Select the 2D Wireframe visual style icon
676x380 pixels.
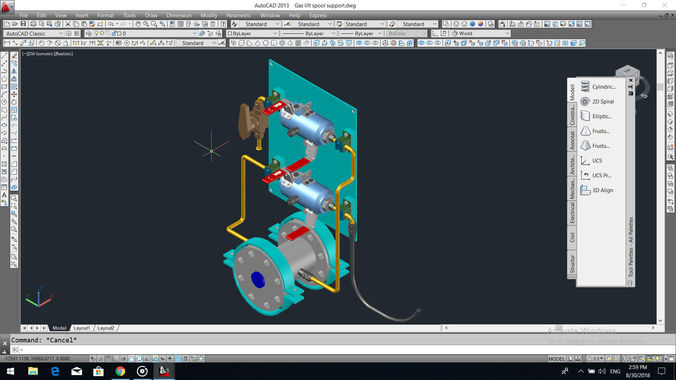click(447, 24)
